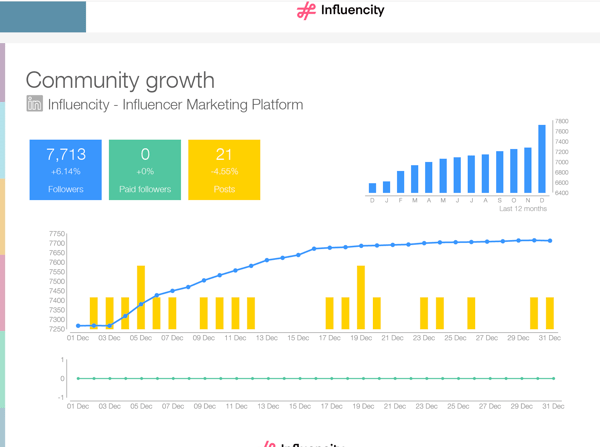Viewport: 600px width, 447px height.
Task: Click the teal block in top-left corner
Action: pos(42,16)
